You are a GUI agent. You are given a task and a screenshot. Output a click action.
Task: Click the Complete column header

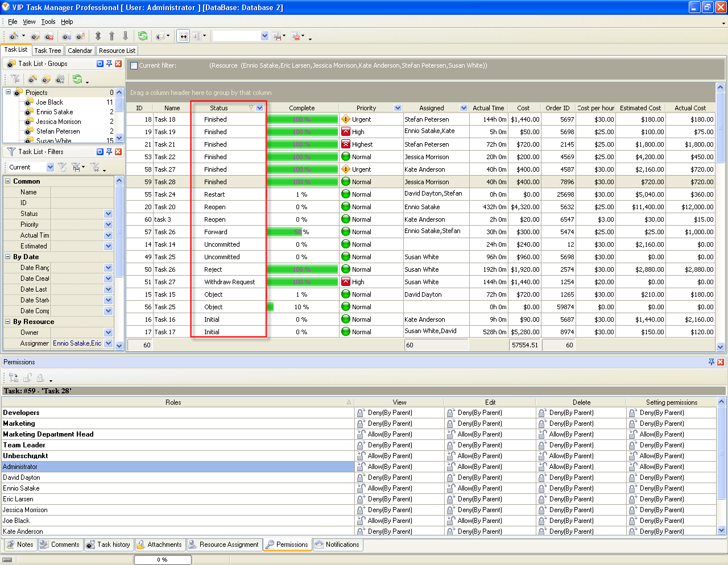301,108
